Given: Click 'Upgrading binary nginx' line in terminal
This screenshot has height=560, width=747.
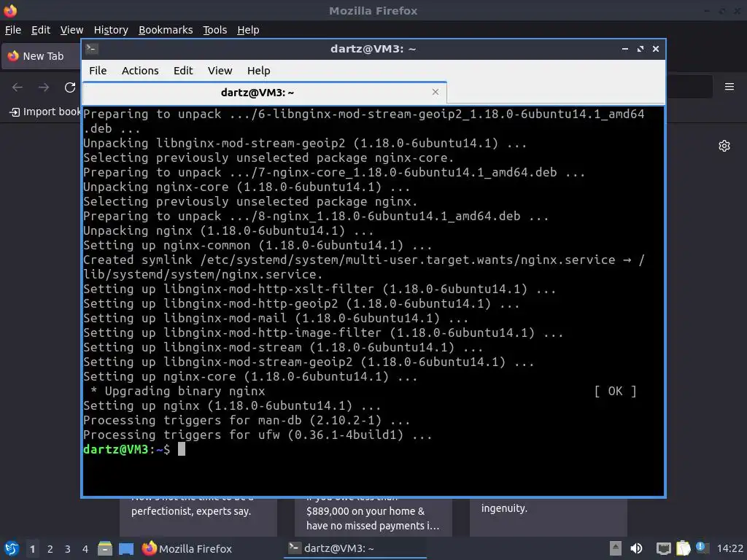Looking at the screenshot, I should [185, 391].
